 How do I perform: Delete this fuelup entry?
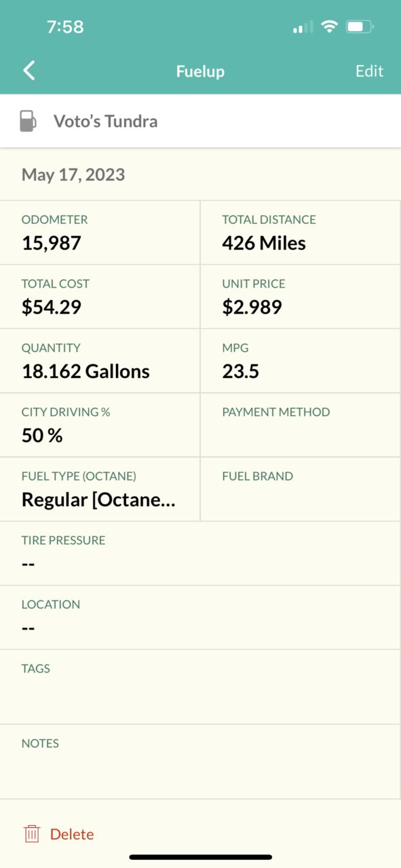pyautogui.click(x=72, y=834)
